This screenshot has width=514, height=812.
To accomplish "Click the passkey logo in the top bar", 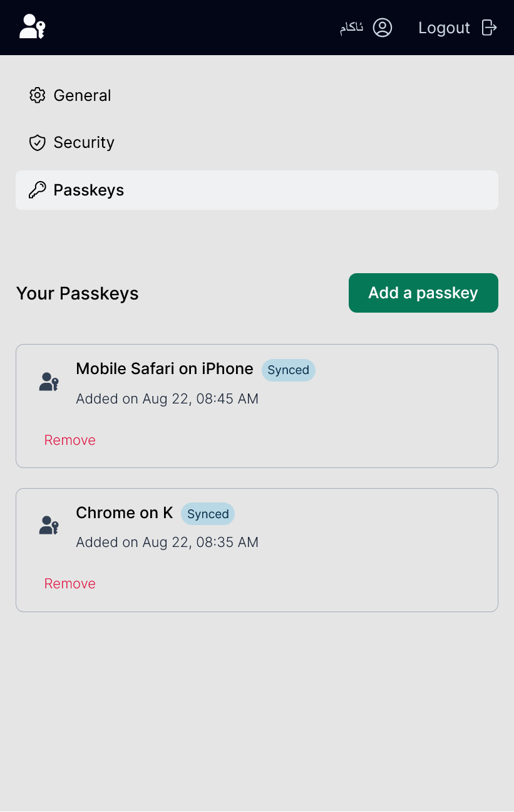I will 32,27.
